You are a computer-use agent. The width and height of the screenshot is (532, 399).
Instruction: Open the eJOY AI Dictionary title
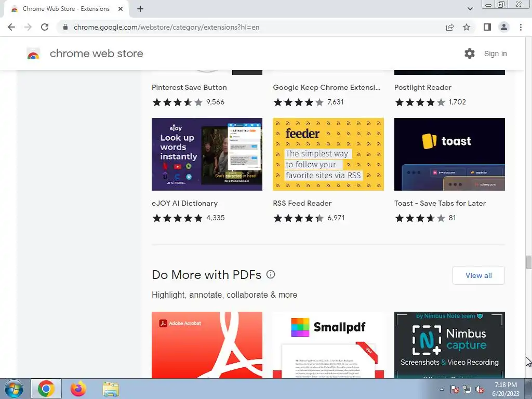(x=184, y=203)
